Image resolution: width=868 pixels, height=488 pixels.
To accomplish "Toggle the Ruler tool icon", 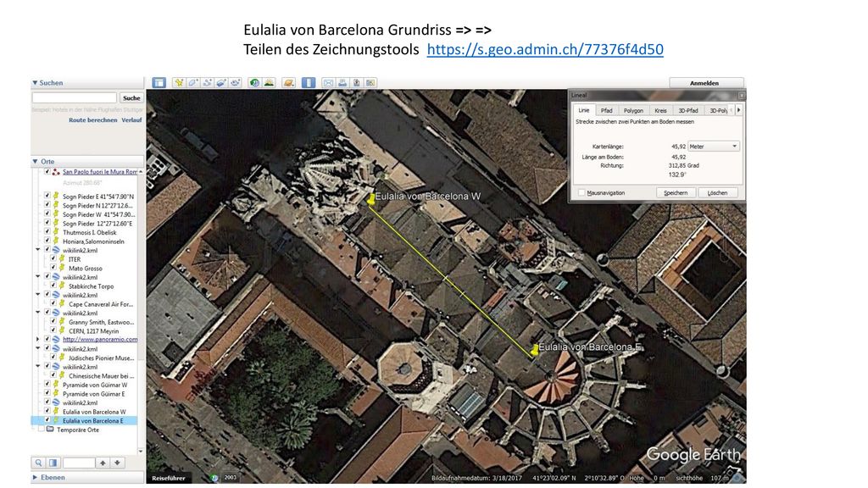I will (309, 83).
